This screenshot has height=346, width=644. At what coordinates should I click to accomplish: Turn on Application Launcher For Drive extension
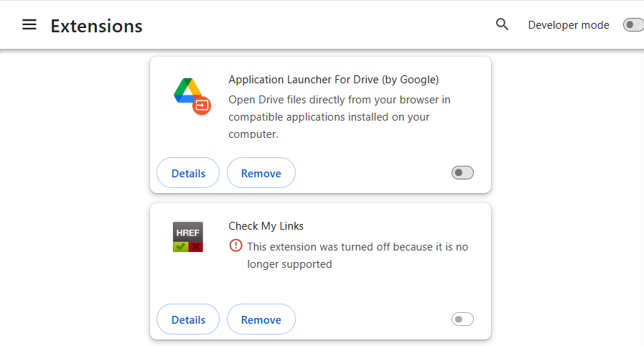tap(462, 172)
